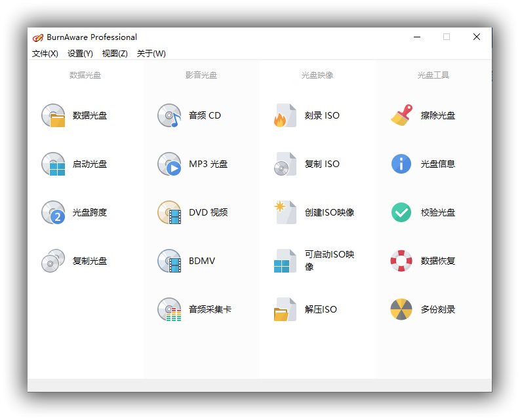Click the 刻录 ISO flame icon
Viewport: 520px width, 420px height.
(285, 115)
